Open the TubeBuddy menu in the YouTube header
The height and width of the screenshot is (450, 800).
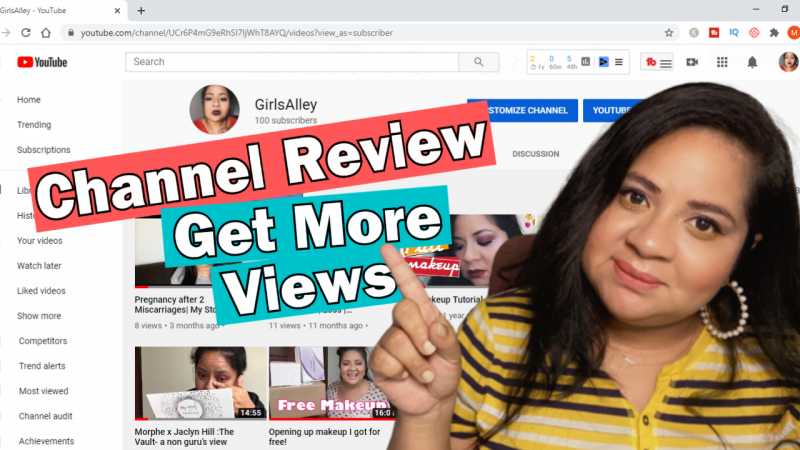[657, 62]
